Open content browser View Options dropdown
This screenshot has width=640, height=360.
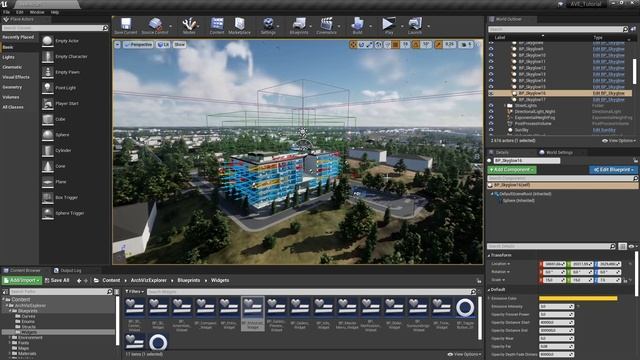[x=464, y=354]
